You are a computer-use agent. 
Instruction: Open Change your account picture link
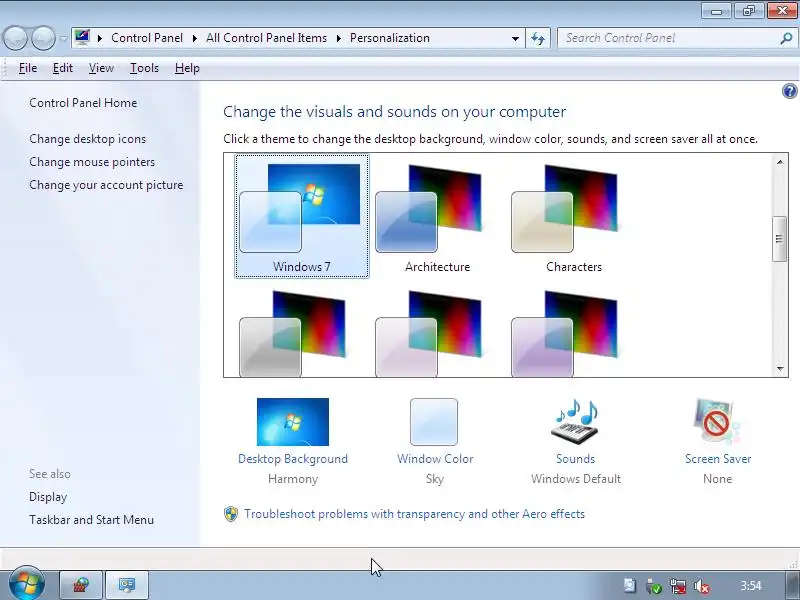(x=106, y=185)
